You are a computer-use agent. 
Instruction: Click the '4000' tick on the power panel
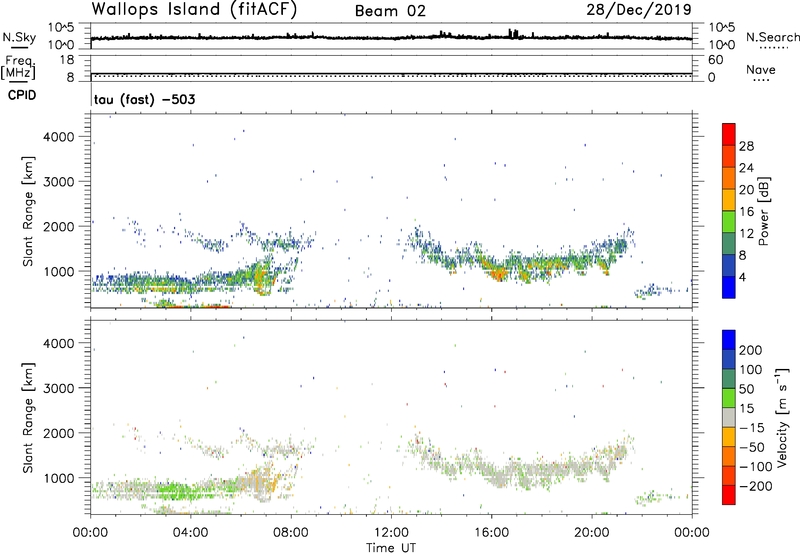[x=59, y=137]
